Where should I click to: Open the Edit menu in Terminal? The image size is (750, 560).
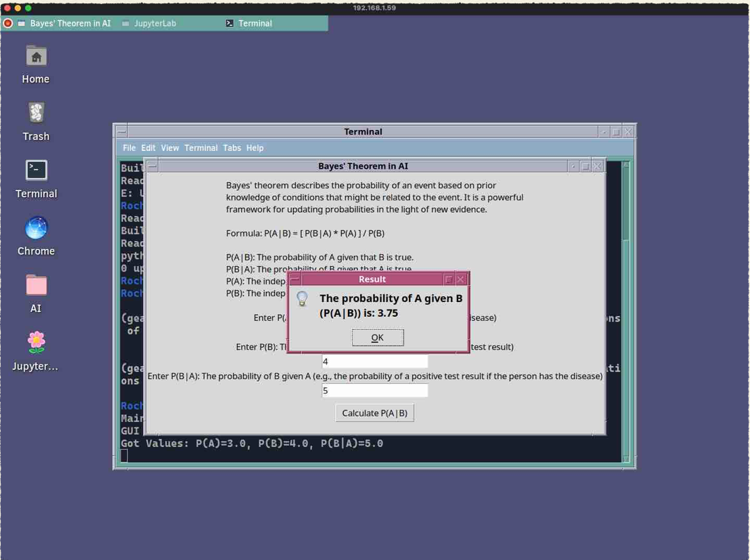tap(148, 148)
